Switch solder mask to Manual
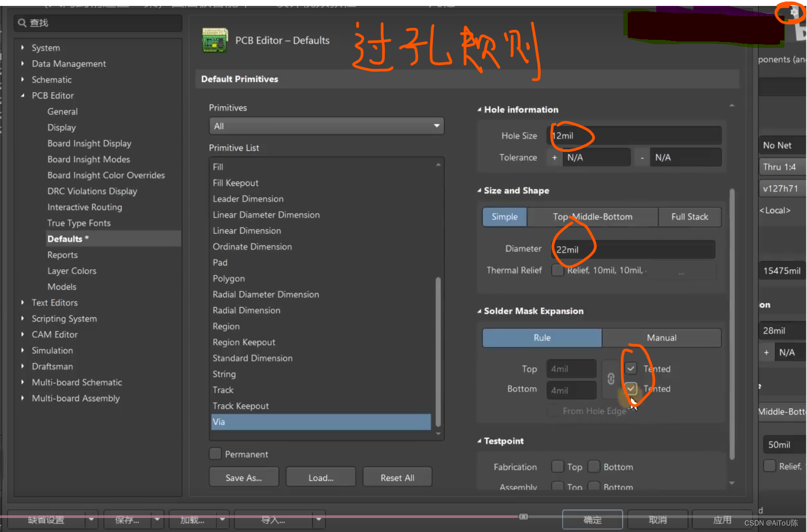807x532 pixels. pos(662,338)
